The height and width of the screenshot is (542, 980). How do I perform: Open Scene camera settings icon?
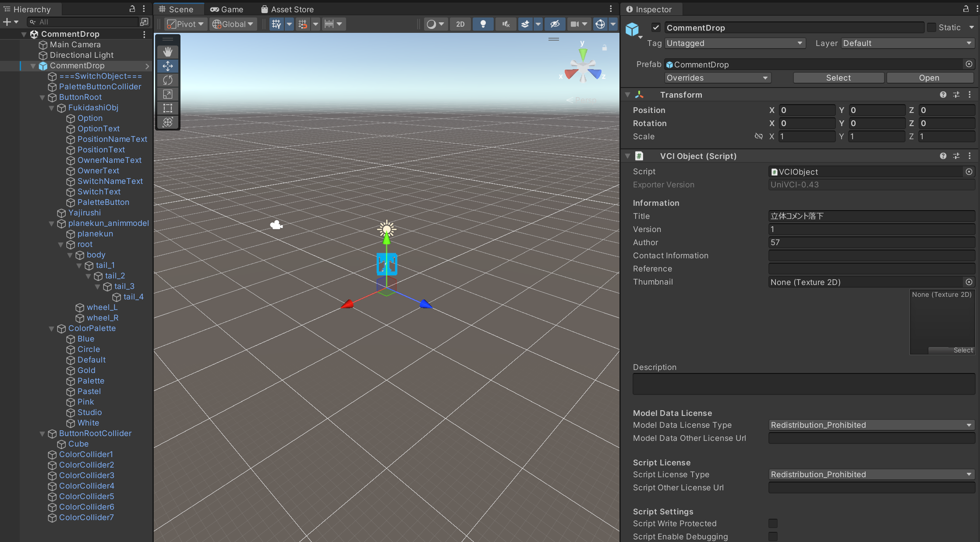(x=575, y=24)
